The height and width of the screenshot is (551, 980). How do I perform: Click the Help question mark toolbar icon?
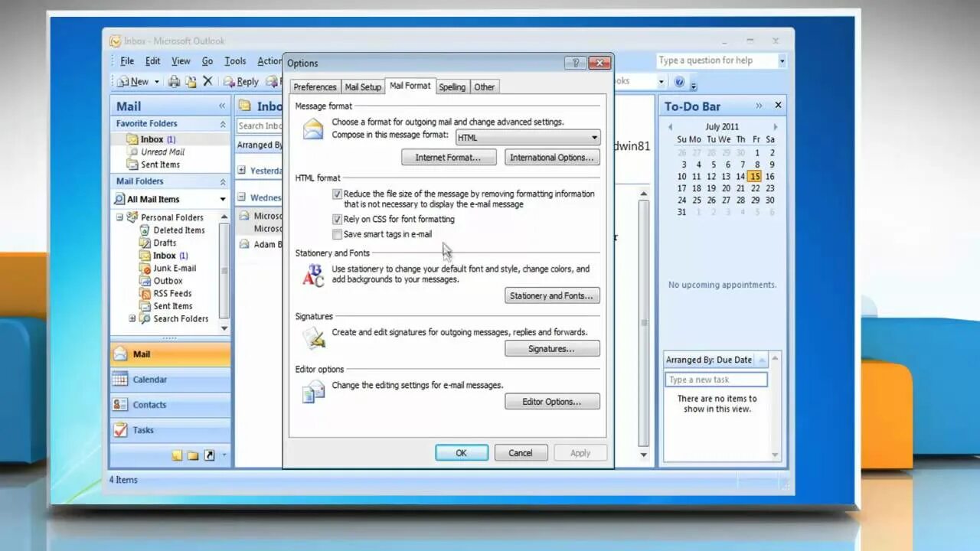click(x=679, y=81)
